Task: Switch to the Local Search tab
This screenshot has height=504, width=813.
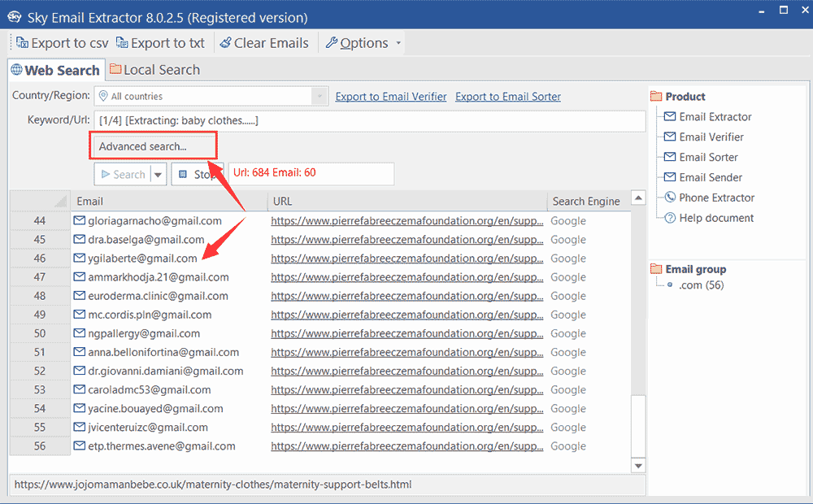Action: click(x=154, y=70)
